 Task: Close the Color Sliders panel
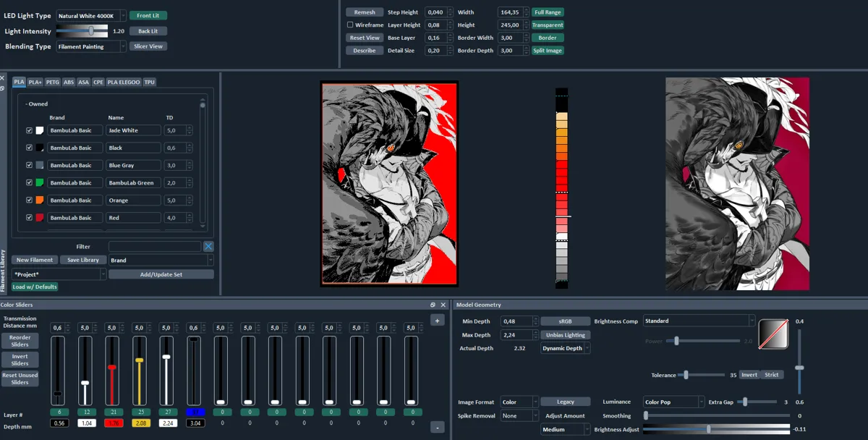443,305
